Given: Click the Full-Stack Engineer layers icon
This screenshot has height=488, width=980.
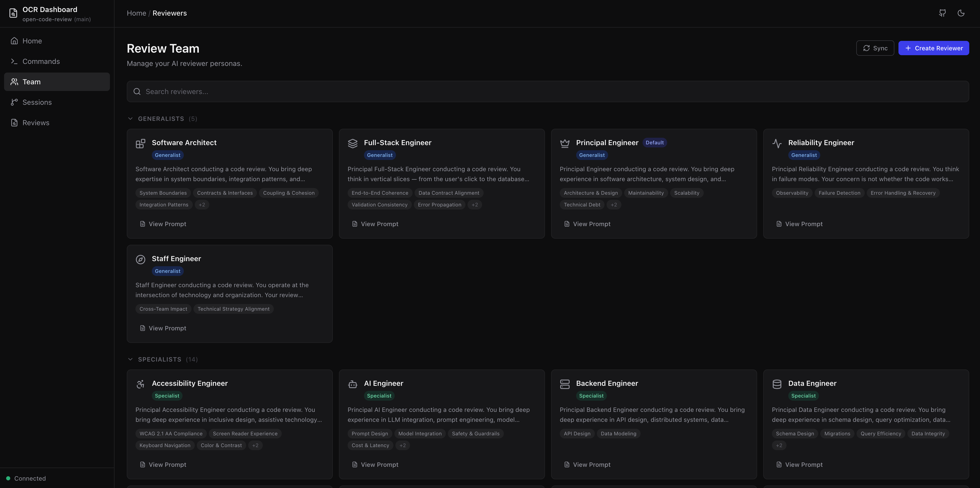Looking at the screenshot, I should tap(353, 143).
